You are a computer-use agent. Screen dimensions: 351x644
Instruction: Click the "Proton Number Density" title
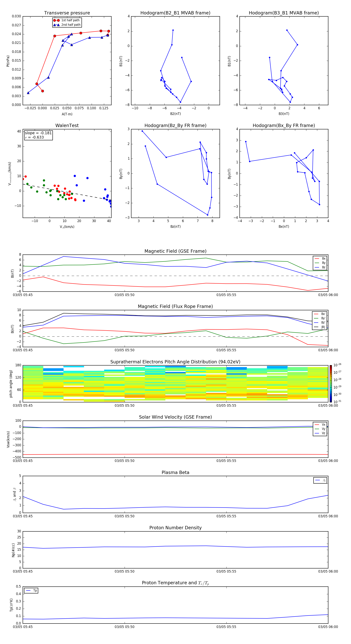click(175, 528)
